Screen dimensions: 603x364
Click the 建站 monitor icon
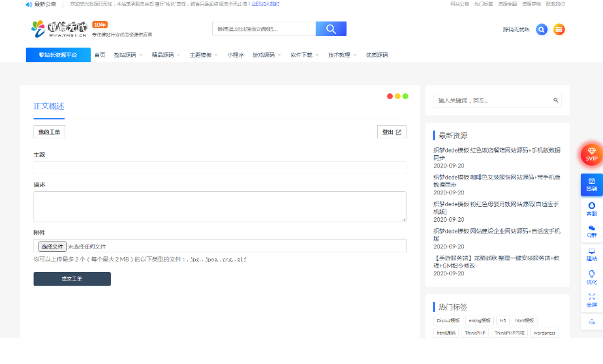pyautogui.click(x=591, y=255)
